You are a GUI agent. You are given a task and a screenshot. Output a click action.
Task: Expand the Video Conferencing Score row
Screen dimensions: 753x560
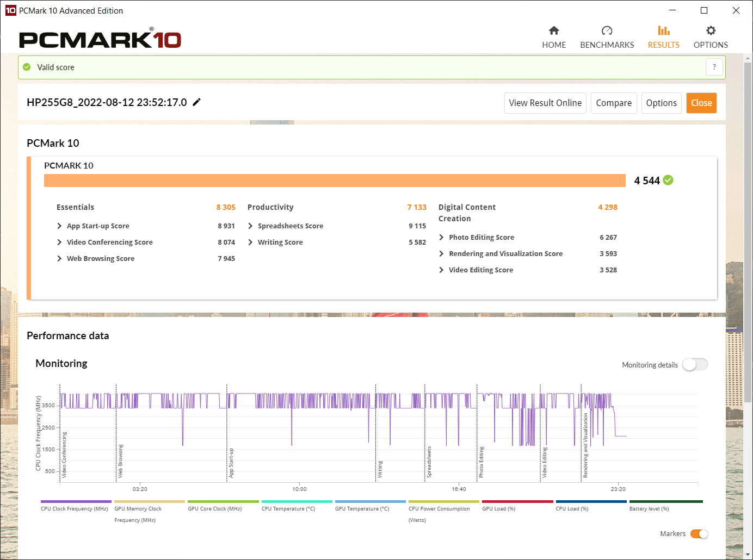click(x=60, y=242)
